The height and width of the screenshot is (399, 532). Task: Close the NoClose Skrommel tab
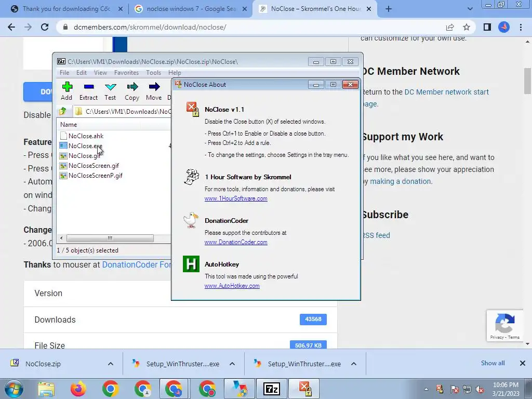click(369, 9)
